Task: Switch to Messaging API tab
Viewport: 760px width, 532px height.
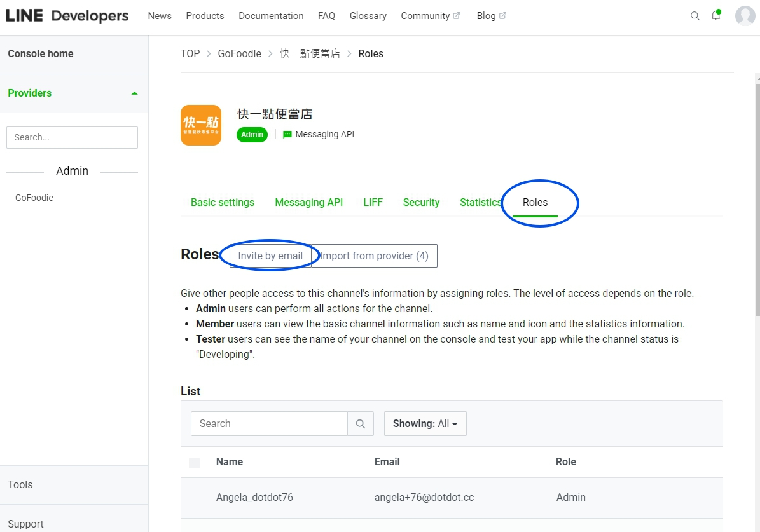Action: pyautogui.click(x=308, y=203)
